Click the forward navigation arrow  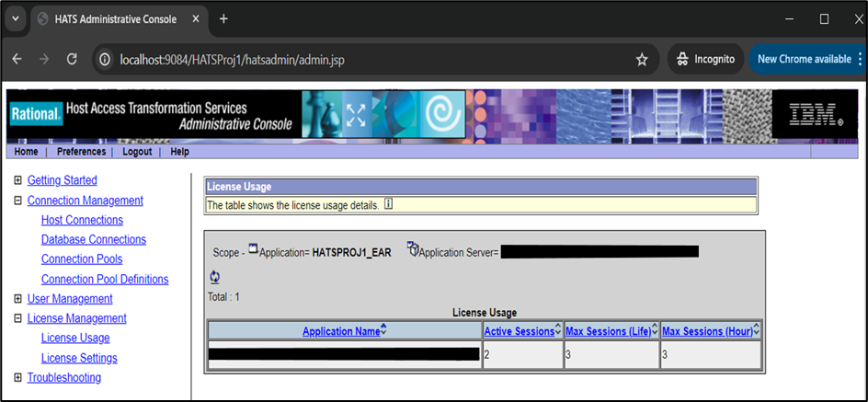(44, 59)
